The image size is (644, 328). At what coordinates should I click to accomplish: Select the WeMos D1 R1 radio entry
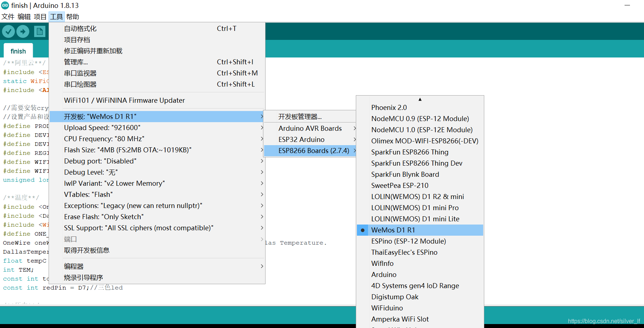(x=420, y=230)
